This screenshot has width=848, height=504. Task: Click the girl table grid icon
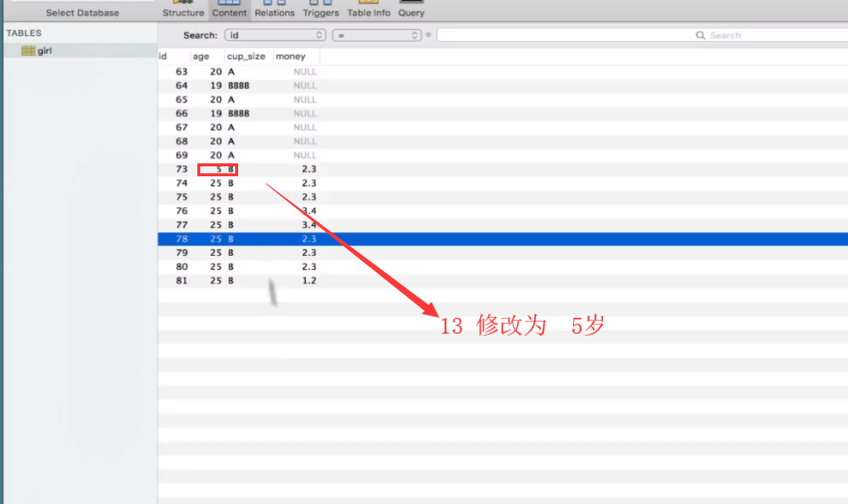pos(28,51)
